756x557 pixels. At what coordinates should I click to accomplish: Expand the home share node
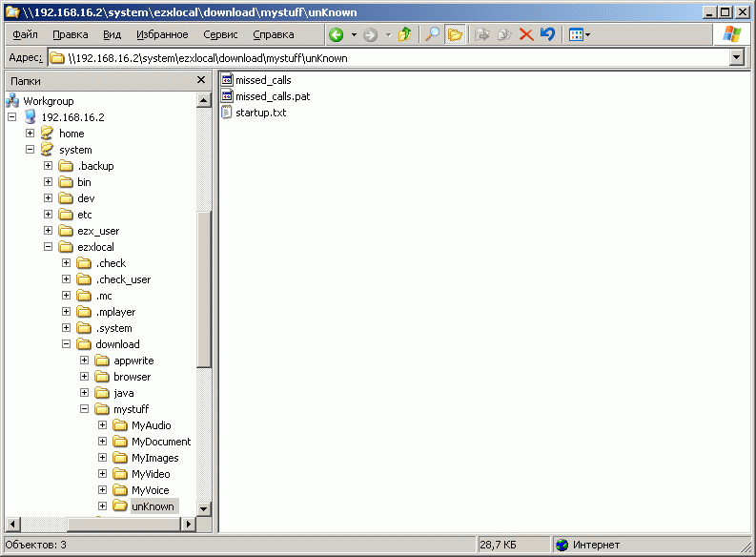pos(30,133)
